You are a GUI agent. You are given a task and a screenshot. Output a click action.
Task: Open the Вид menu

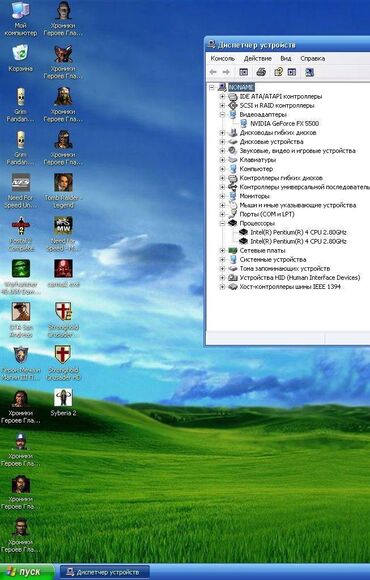tap(286, 58)
